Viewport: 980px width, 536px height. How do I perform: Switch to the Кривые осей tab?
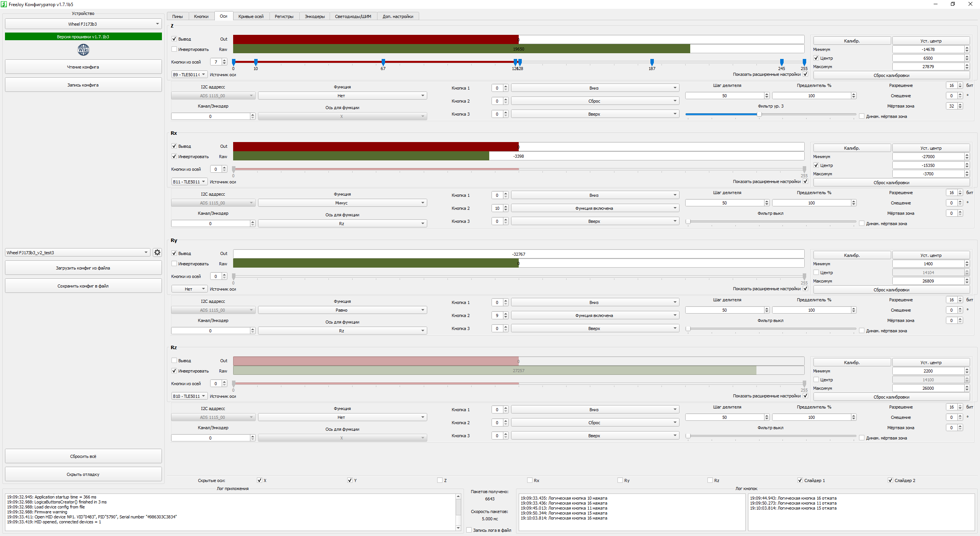coord(251,16)
